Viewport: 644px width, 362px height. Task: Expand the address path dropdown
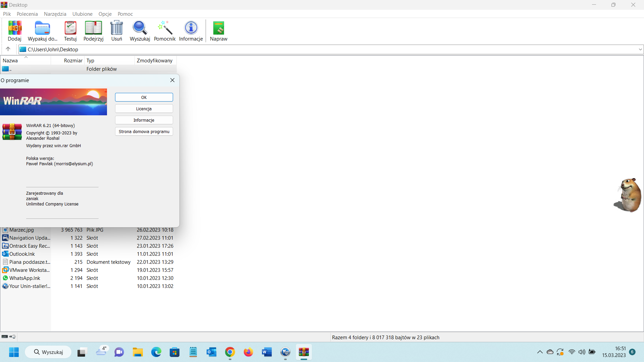point(640,49)
